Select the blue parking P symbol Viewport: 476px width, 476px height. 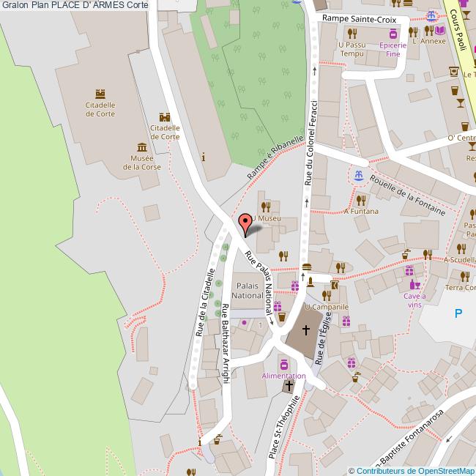458,313
